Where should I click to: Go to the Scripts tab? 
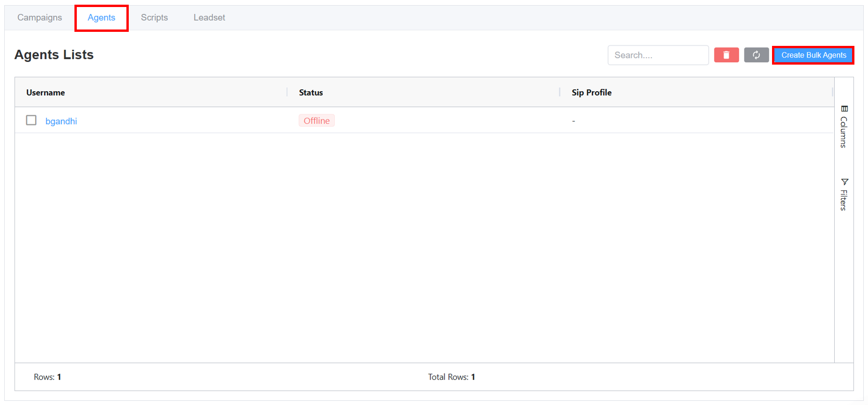click(x=154, y=18)
